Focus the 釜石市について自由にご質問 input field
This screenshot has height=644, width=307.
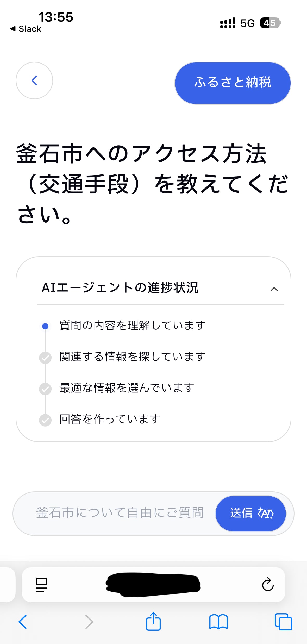[120, 513]
